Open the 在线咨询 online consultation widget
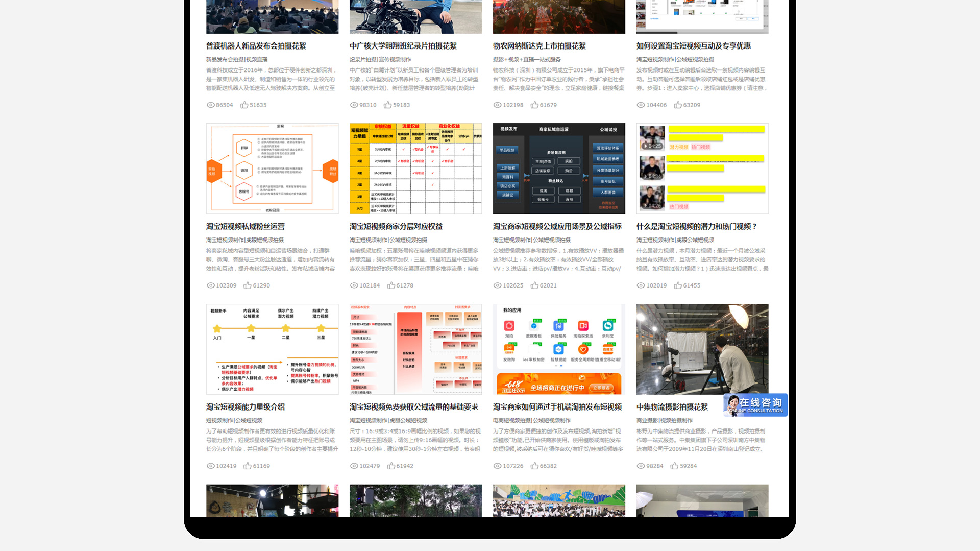This screenshot has width=980, height=551. click(x=755, y=404)
